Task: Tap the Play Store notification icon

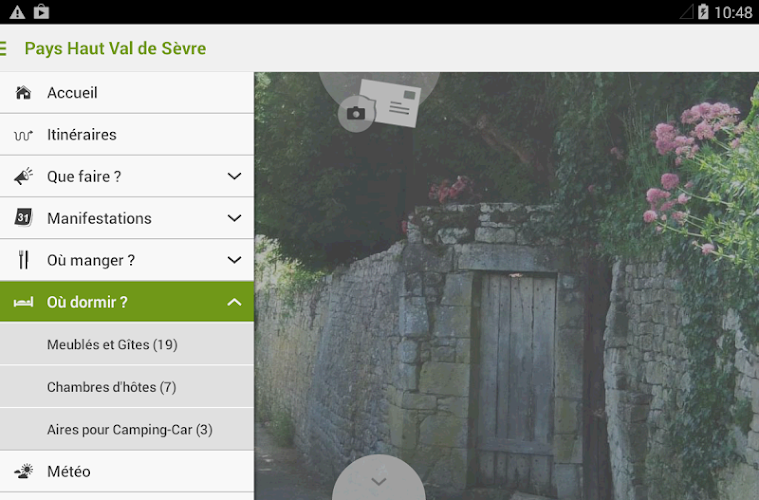Action: coord(42,12)
